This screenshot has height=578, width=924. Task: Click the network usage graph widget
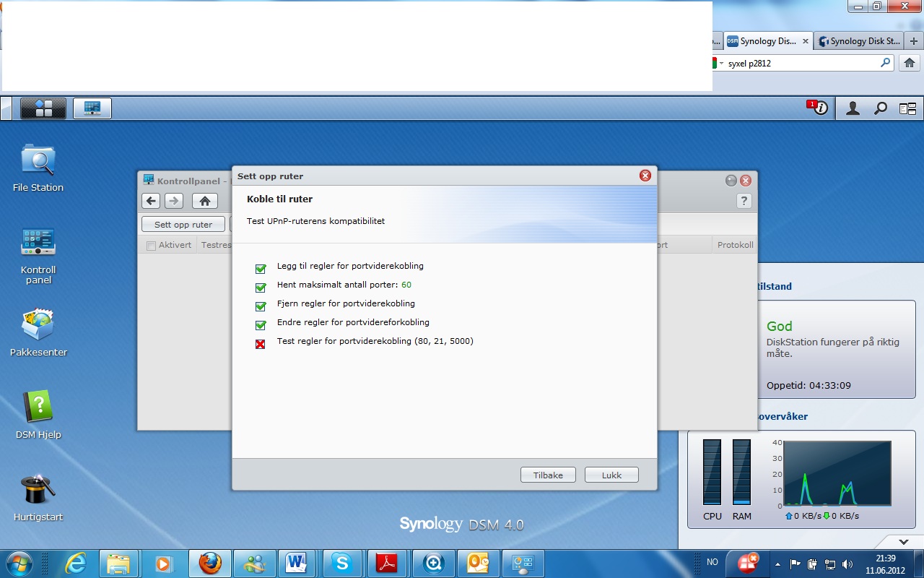click(837, 473)
